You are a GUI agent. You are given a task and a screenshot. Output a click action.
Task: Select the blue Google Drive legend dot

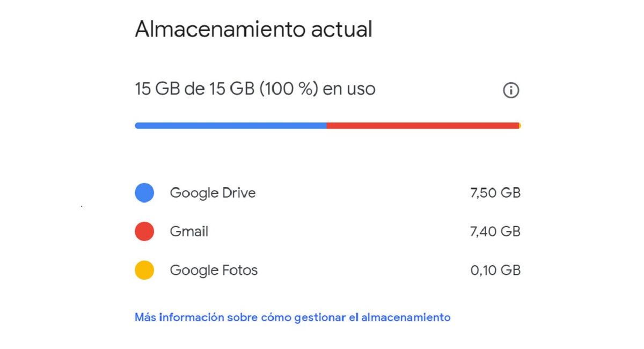point(144,192)
